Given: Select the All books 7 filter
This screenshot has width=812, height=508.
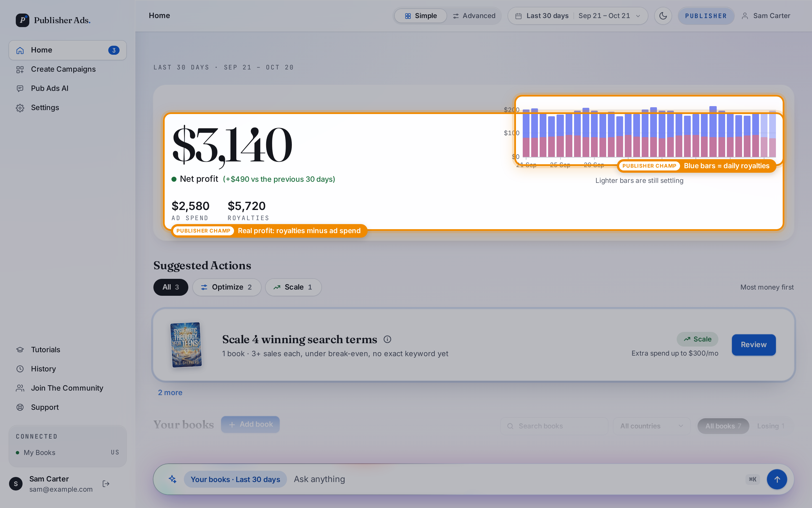Looking at the screenshot, I should (x=723, y=426).
